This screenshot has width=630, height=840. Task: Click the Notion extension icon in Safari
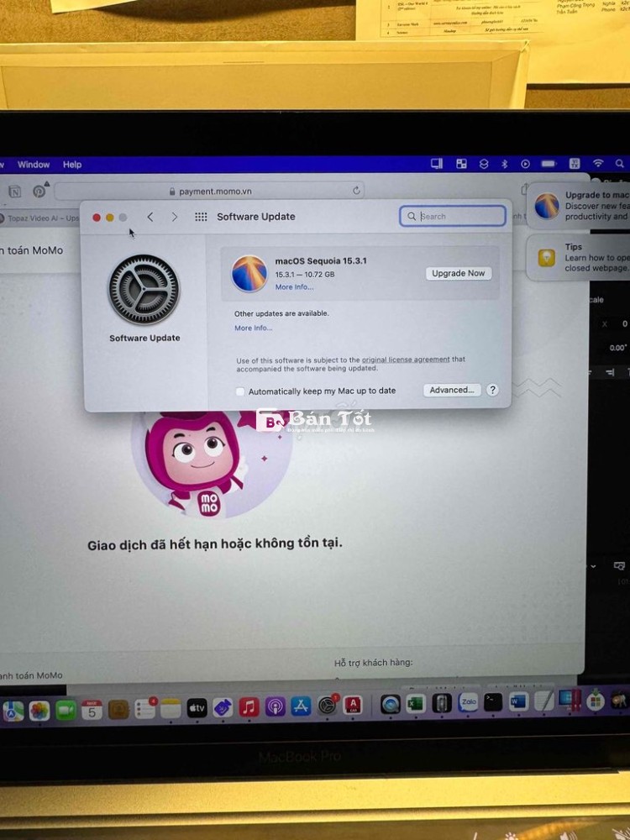[x=14, y=192]
